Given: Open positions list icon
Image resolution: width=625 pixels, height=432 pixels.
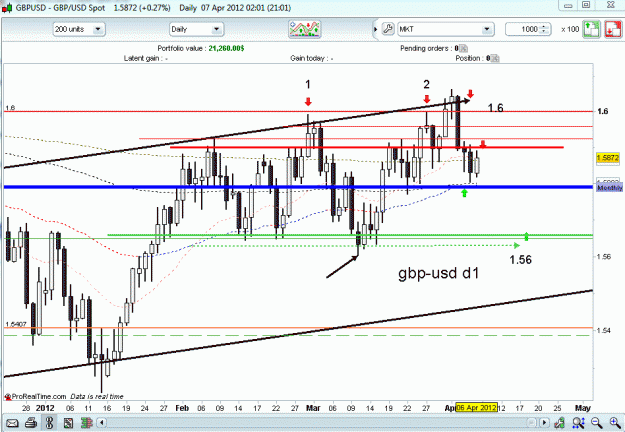Looking at the screenshot, I should pyautogui.click(x=495, y=59).
